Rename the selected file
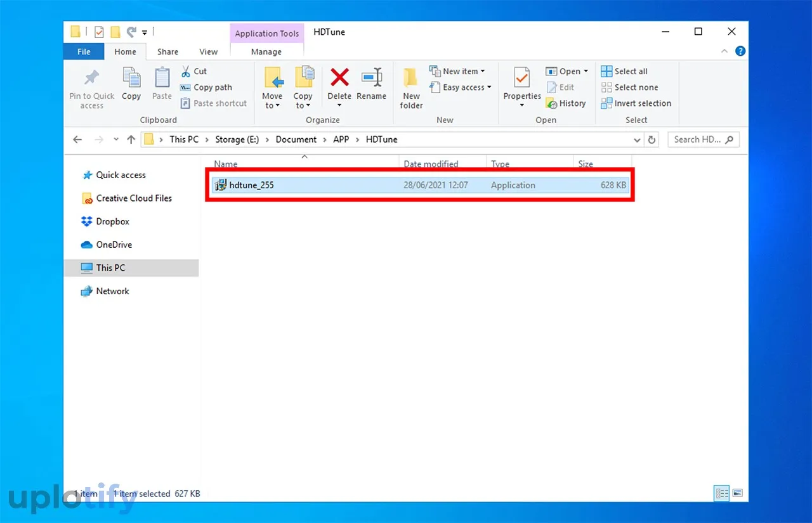This screenshot has width=812, height=523. pos(372,84)
